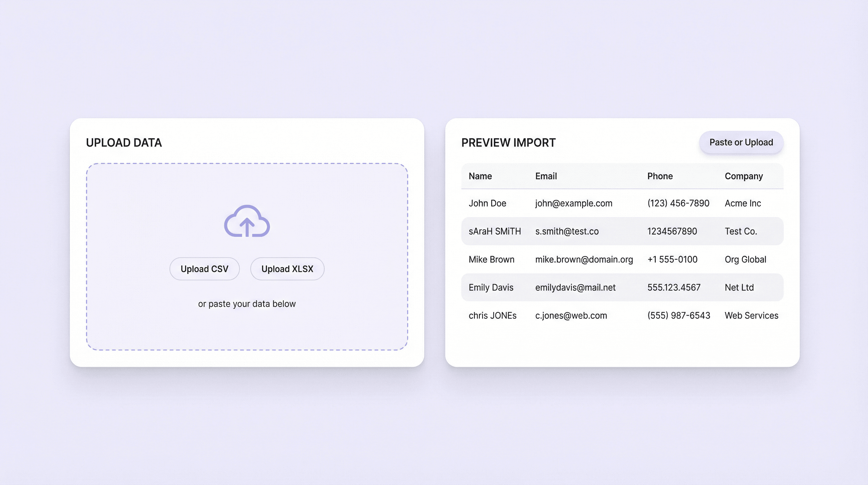
Task: Click the Email column header
Action: [x=546, y=176]
